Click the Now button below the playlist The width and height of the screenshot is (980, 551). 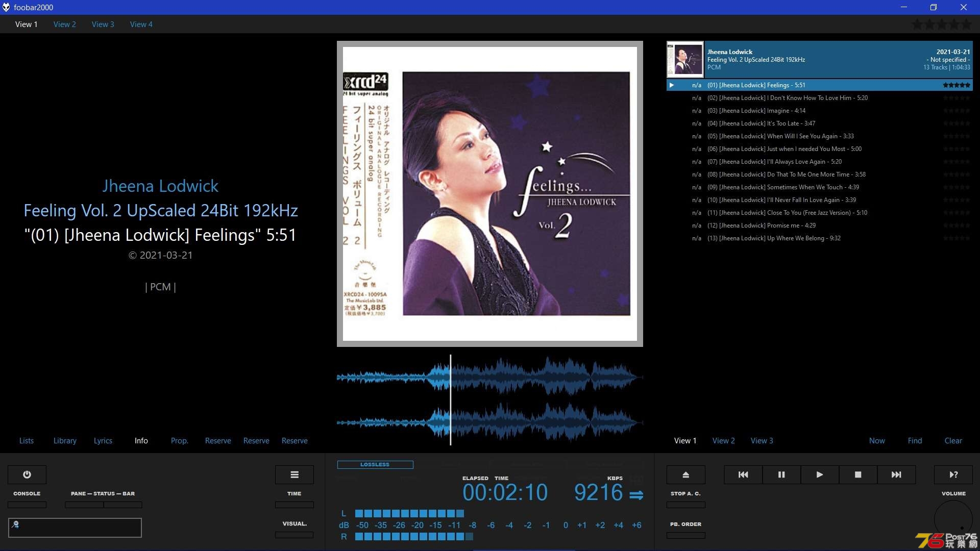point(877,440)
